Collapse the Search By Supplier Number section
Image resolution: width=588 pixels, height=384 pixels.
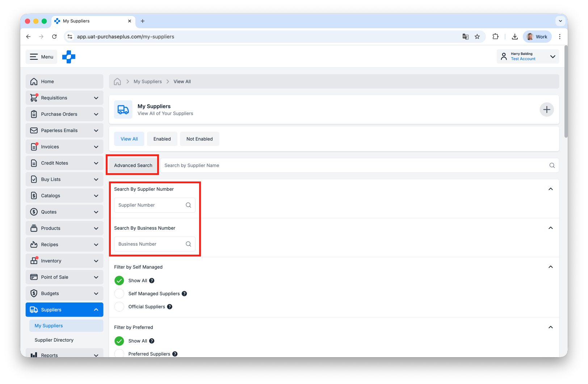click(x=551, y=189)
